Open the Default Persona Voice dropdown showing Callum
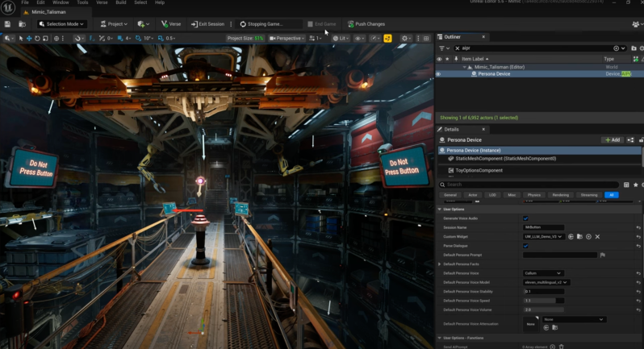Viewport: 644px width, 349px height. coord(542,273)
